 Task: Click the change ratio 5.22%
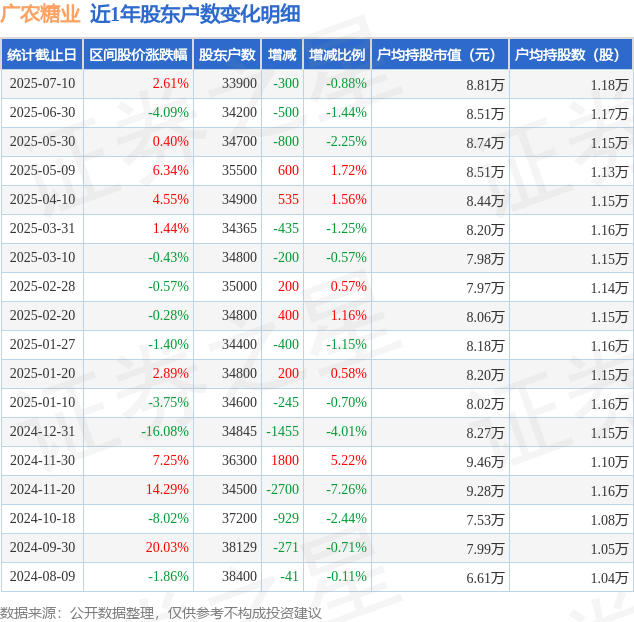(x=349, y=460)
